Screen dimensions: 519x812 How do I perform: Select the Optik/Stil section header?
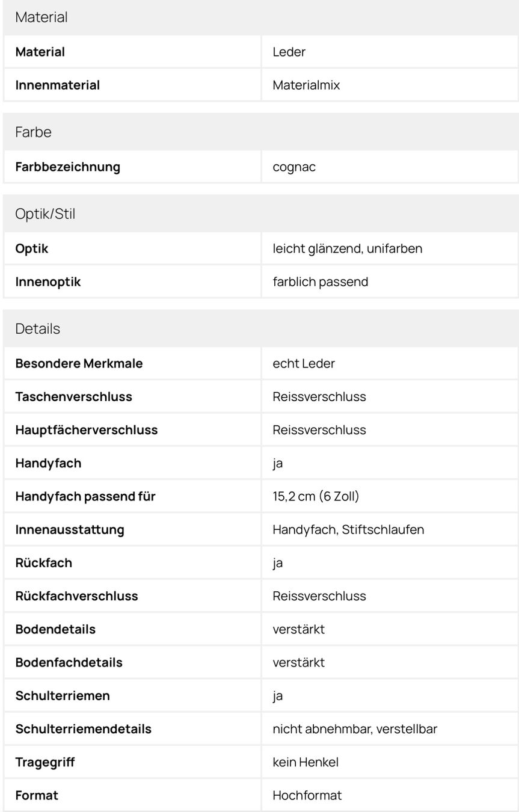coord(260,214)
